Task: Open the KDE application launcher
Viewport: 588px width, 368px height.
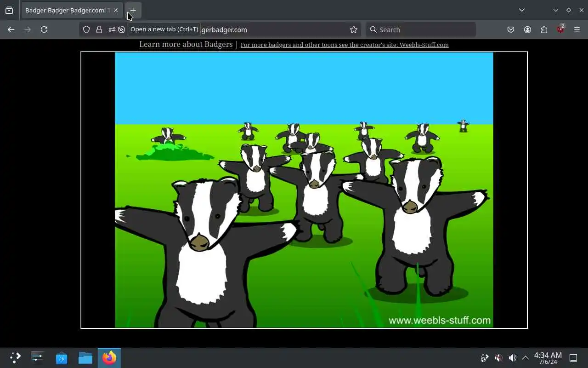Action: 15,357
